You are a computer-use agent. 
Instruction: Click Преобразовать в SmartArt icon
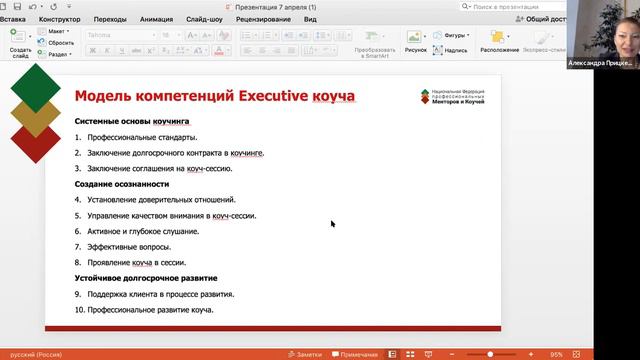[x=371, y=37]
